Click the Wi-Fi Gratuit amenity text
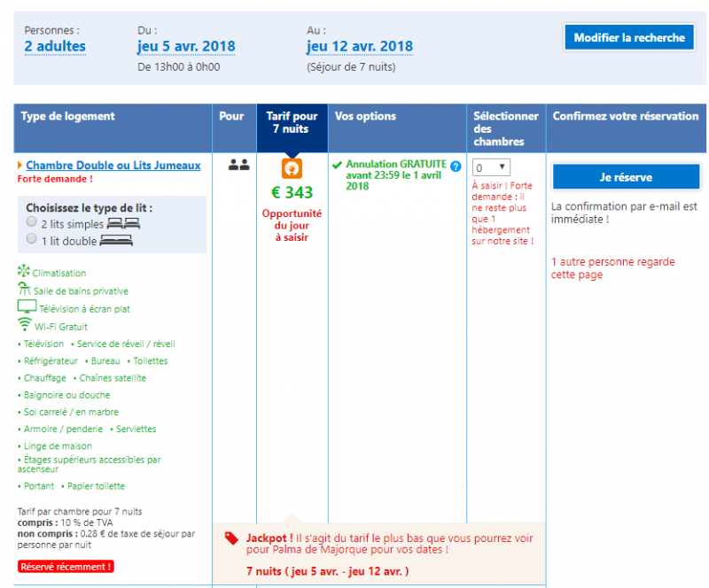Screen dimensions: 709x588 tap(61, 327)
